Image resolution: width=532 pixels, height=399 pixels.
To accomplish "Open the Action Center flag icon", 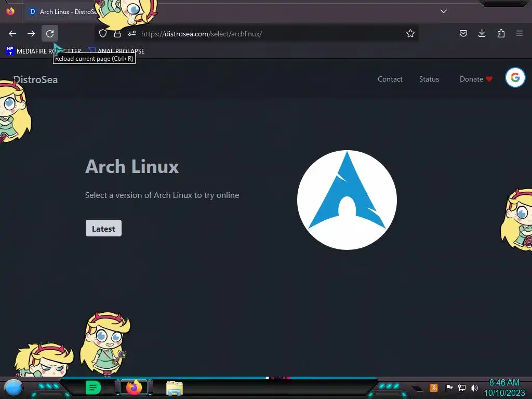I will tap(449, 388).
